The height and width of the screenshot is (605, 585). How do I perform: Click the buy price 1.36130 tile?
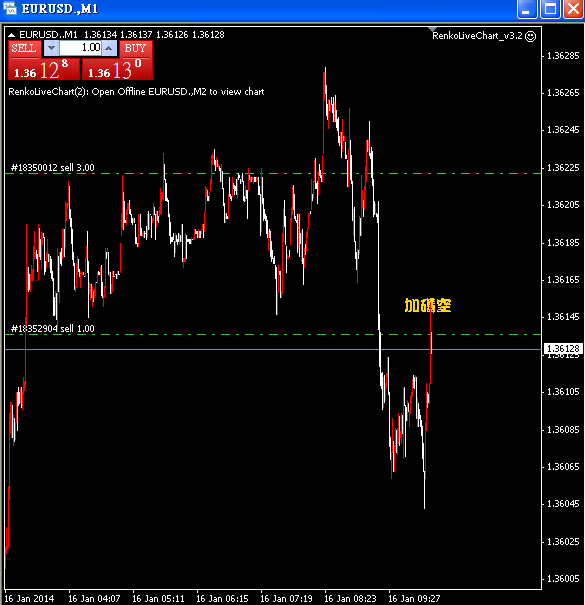117,69
